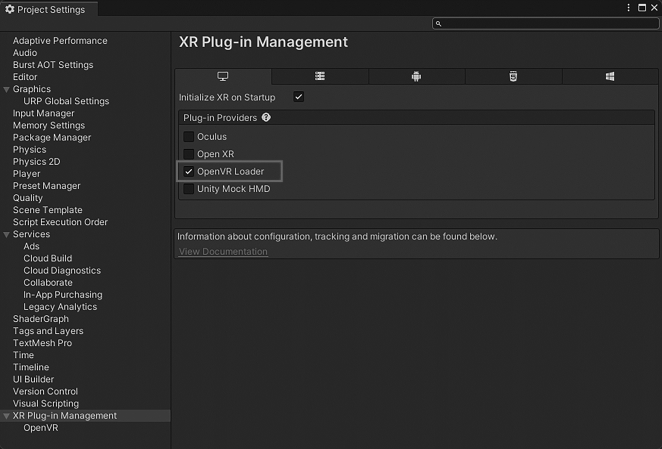
Task: Select the Editor settings category
Action: click(25, 77)
